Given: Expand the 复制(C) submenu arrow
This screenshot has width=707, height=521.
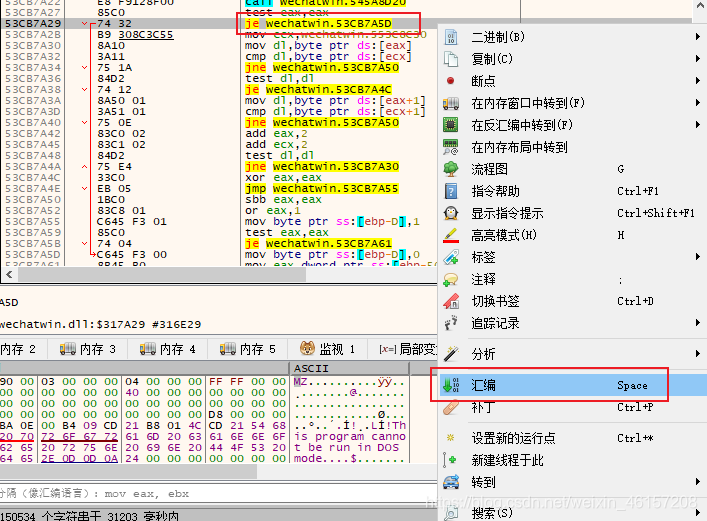Looking at the screenshot, I should coord(698,59).
